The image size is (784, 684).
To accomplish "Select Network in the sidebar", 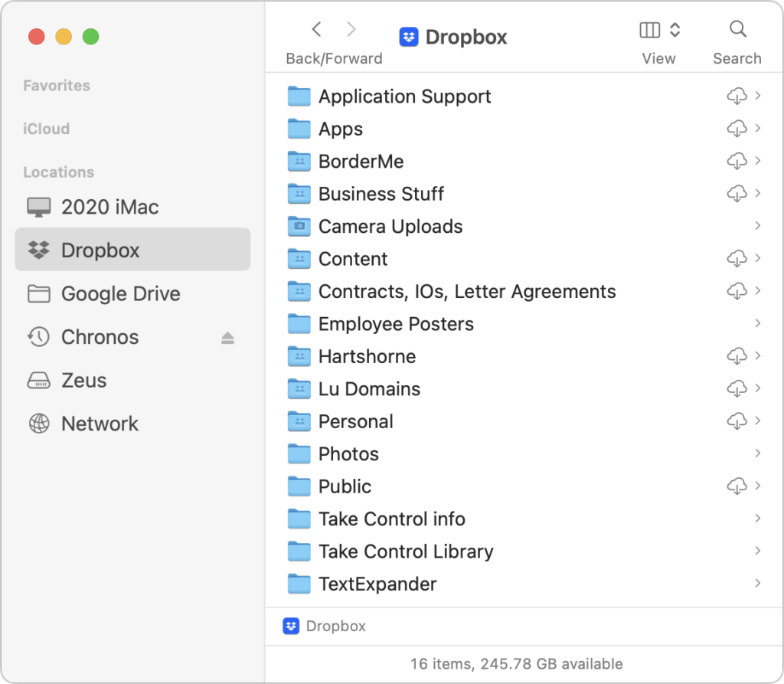I will pyautogui.click(x=132, y=424).
